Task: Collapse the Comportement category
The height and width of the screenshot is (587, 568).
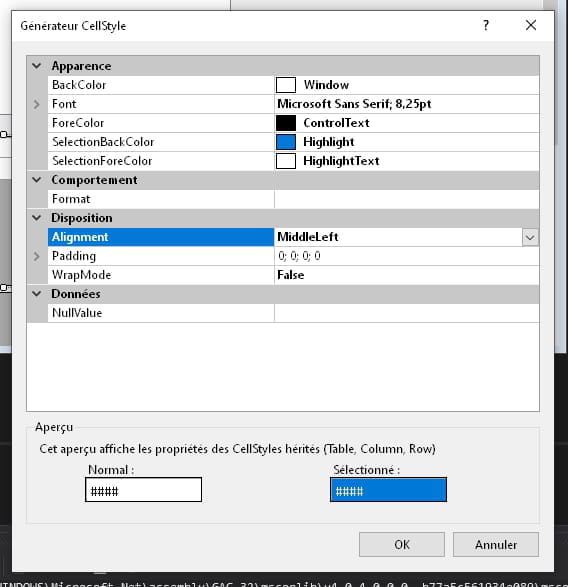Action: [37, 180]
